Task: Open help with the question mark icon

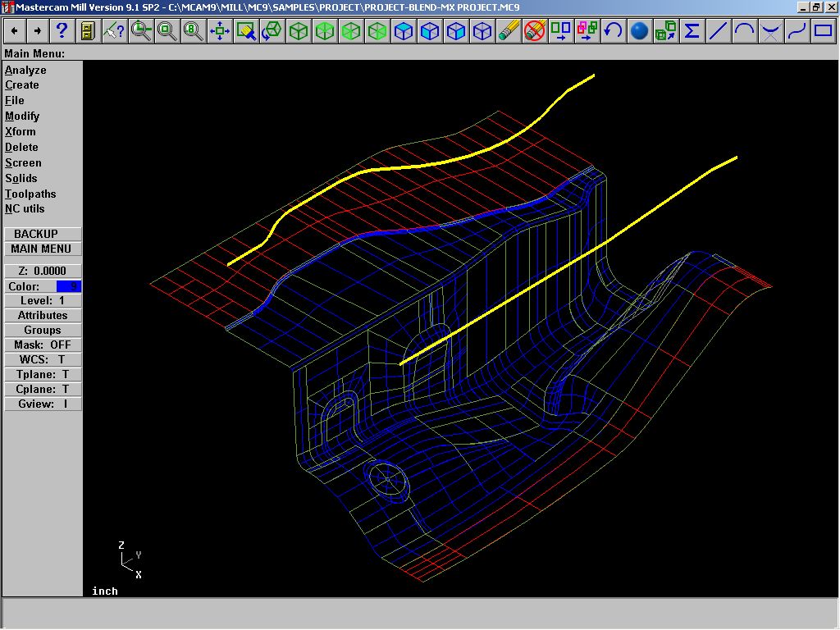Action: [62, 30]
